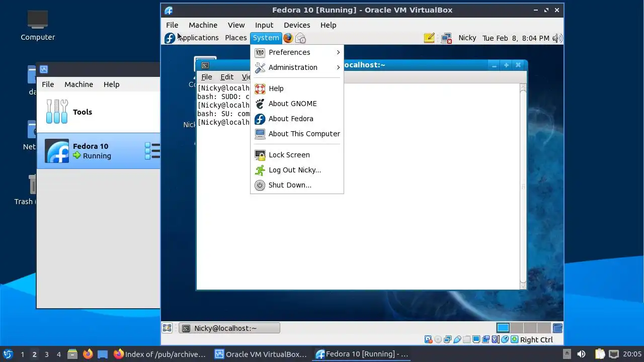Open the terminal window's File menu
The height and width of the screenshot is (362, 644).
point(206,77)
